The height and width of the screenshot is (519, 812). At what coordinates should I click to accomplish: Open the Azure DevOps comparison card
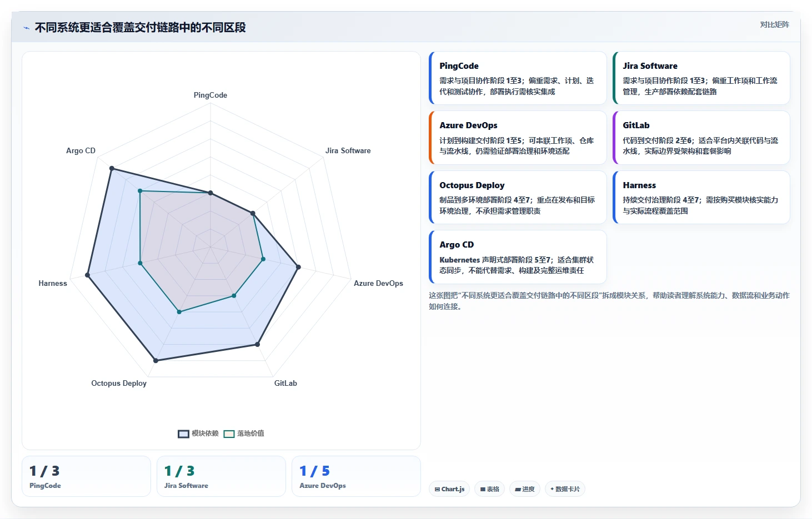click(x=518, y=138)
